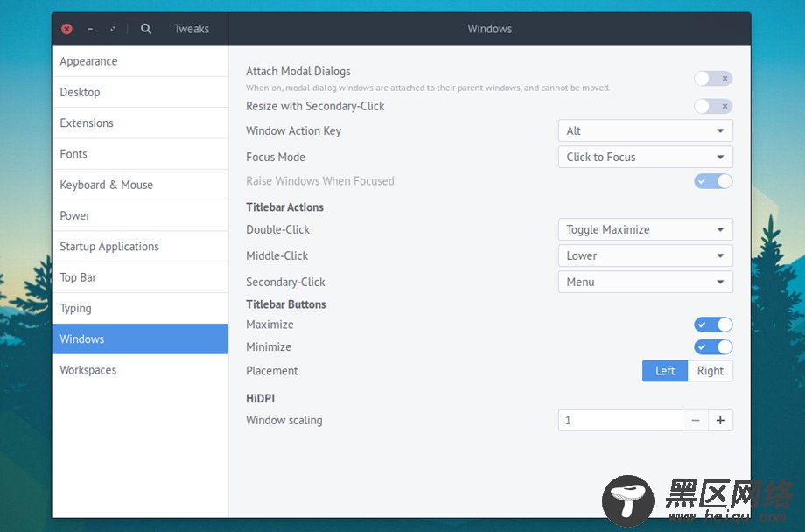Open the Workspaces section
This screenshot has height=532, width=805.
[x=140, y=370]
